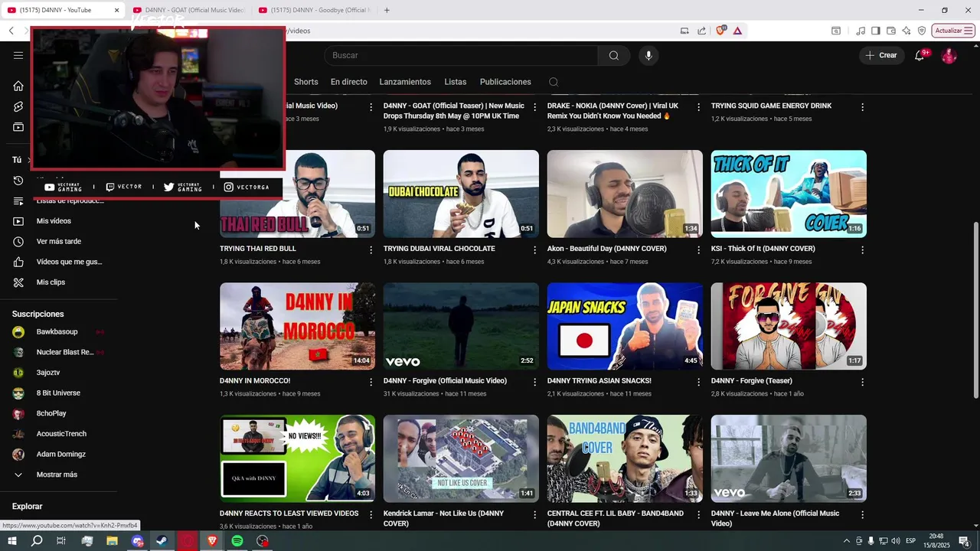This screenshot has height=551, width=980.
Task: Click the ESP language indicator in taskbar
Action: (911, 541)
